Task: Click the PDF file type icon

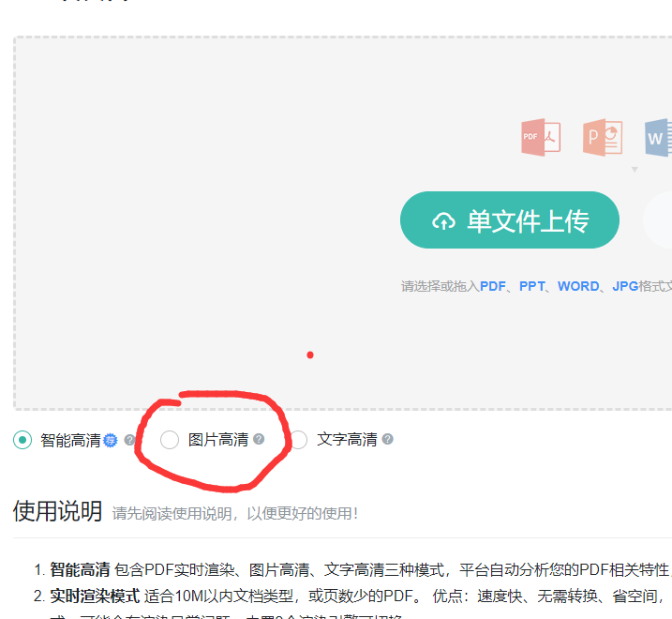Action: point(540,137)
